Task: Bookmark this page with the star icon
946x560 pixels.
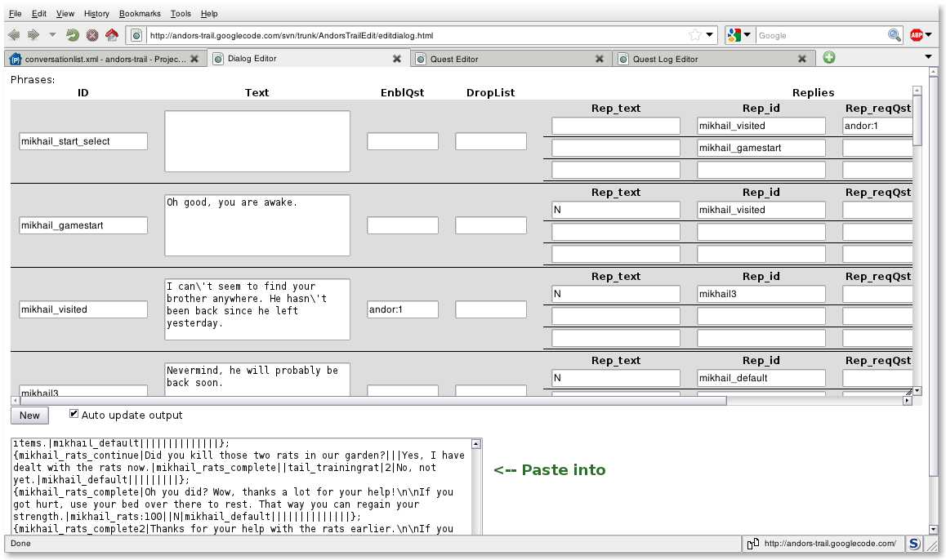Action: [x=694, y=35]
